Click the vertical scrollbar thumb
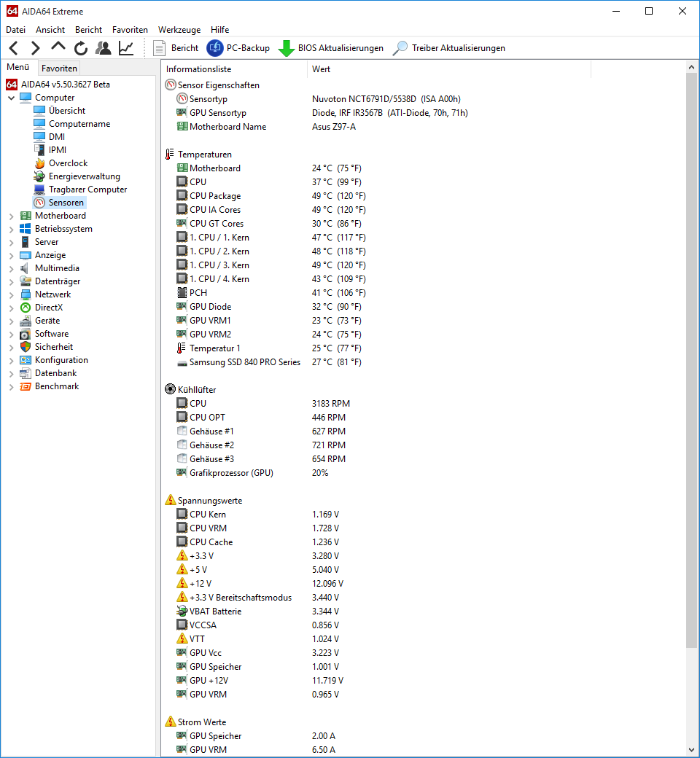Viewport: 700px width, 758px height. pos(691,361)
